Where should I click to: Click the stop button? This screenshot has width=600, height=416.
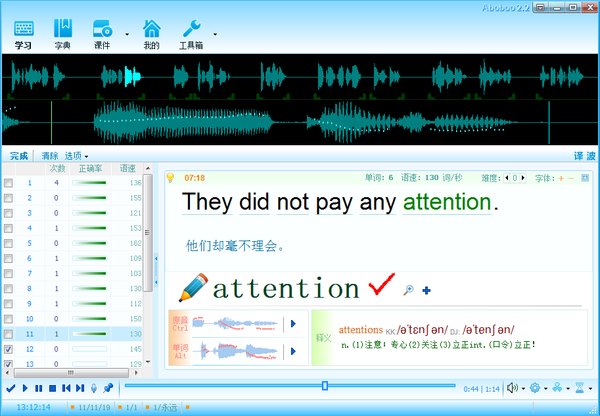click(x=52, y=388)
